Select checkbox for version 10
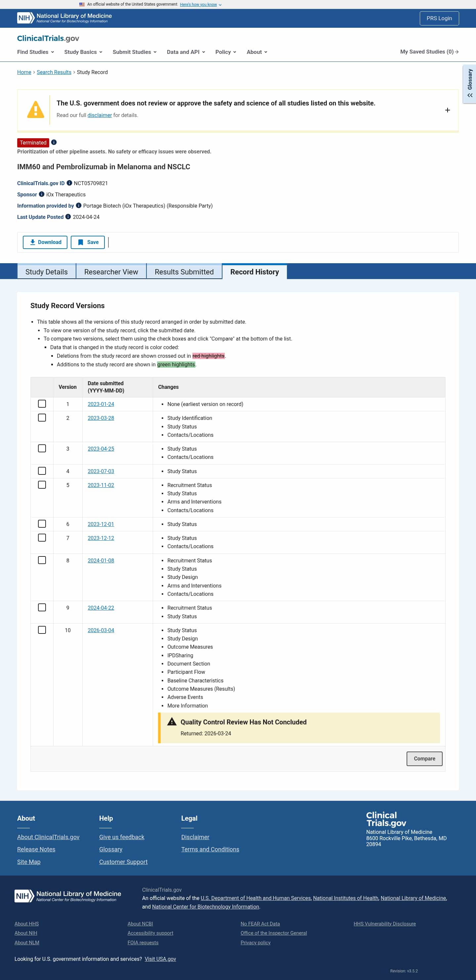476x980 pixels. tap(42, 630)
